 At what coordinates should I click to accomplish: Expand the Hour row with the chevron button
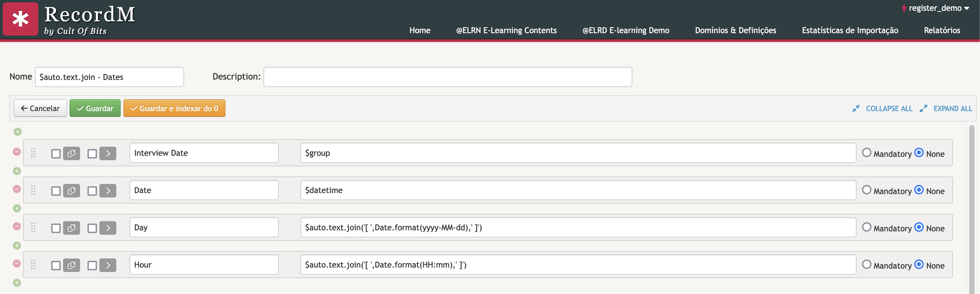[107, 265]
